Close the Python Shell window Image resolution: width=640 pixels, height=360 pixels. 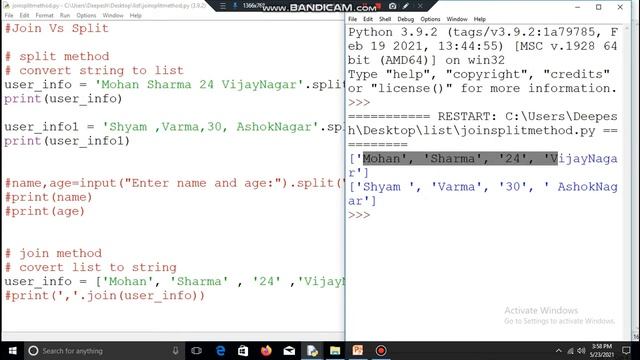620,7
